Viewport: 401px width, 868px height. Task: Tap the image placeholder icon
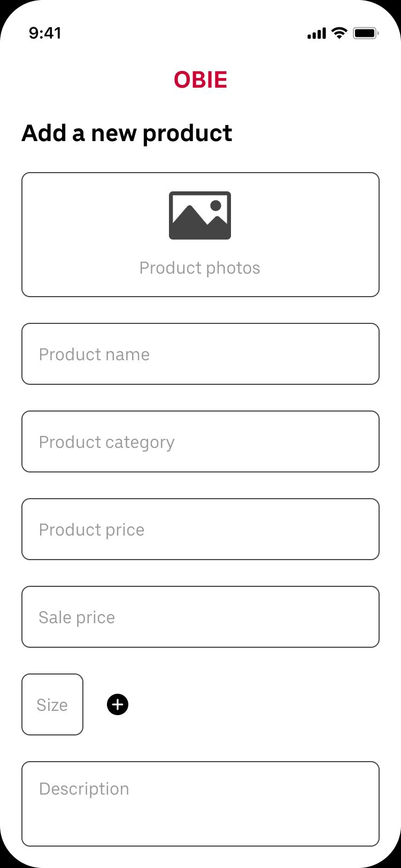(200, 215)
